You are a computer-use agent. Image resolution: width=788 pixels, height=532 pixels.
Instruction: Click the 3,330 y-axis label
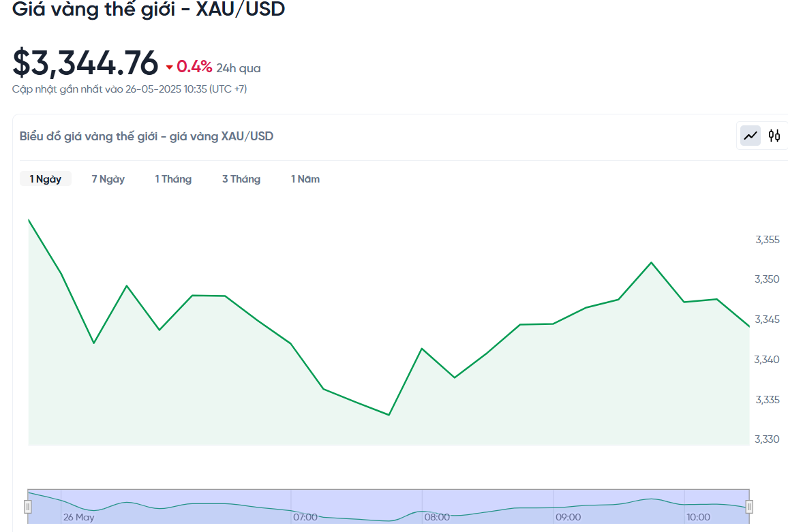[x=768, y=439]
